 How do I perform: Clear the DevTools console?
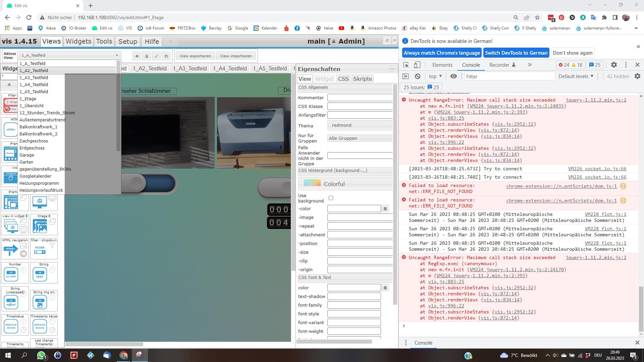click(x=417, y=76)
